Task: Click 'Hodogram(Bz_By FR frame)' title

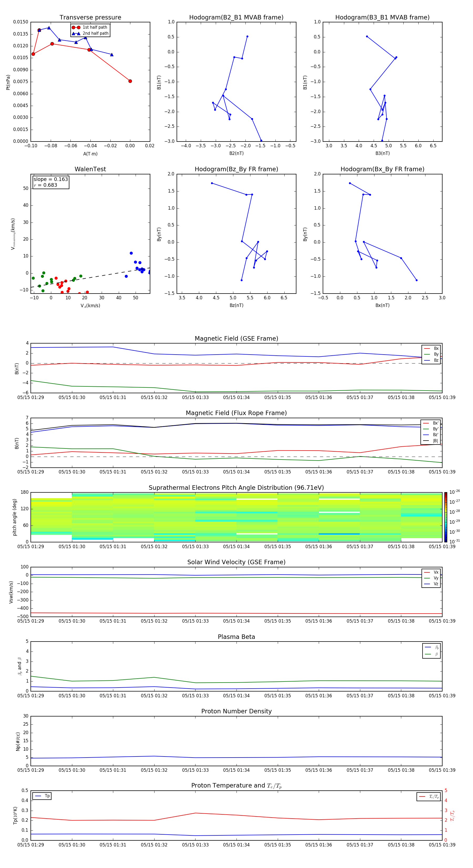Action: 236,169
